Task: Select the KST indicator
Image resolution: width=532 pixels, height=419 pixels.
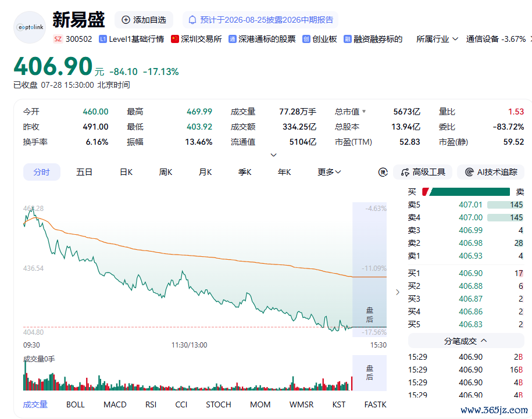Action: (x=339, y=404)
